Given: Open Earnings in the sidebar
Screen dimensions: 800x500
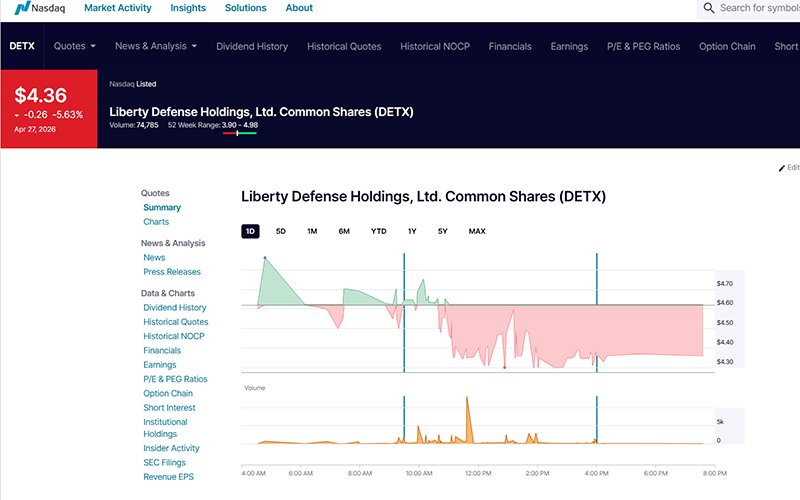Looking at the screenshot, I should pyautogui.click(x=160, y=365).
